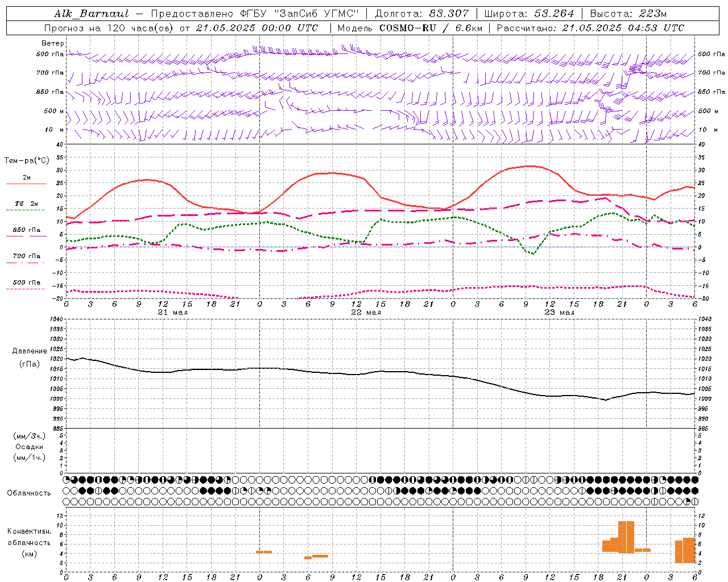728x582 pixels.
Task: Click the red solid '2м' legend line
Action: (x=27, y=184)
